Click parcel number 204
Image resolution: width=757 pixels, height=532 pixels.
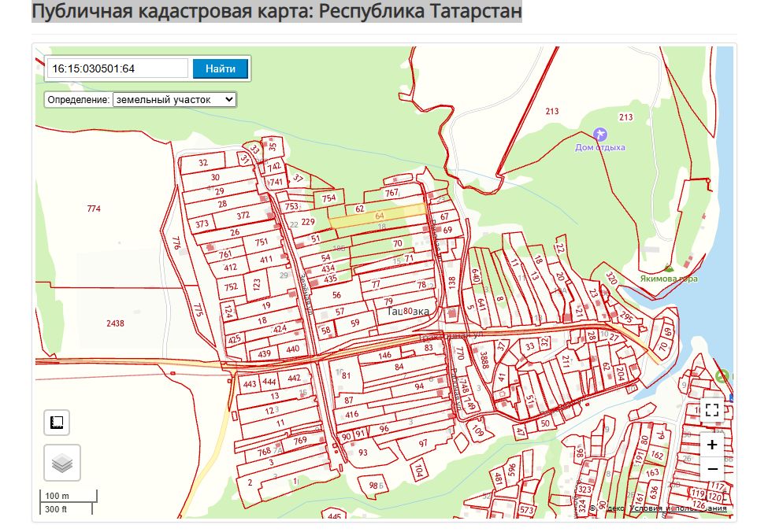coord(621,373)
